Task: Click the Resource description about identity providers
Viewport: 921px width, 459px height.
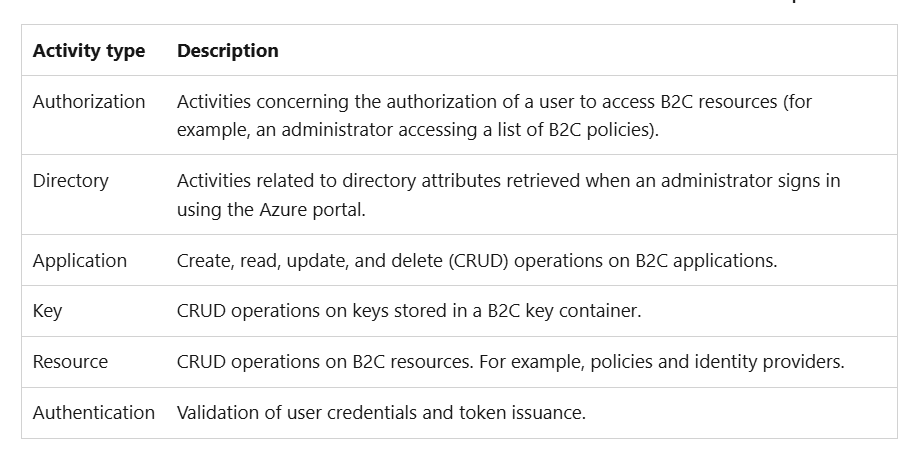Action: pos(510,361)
